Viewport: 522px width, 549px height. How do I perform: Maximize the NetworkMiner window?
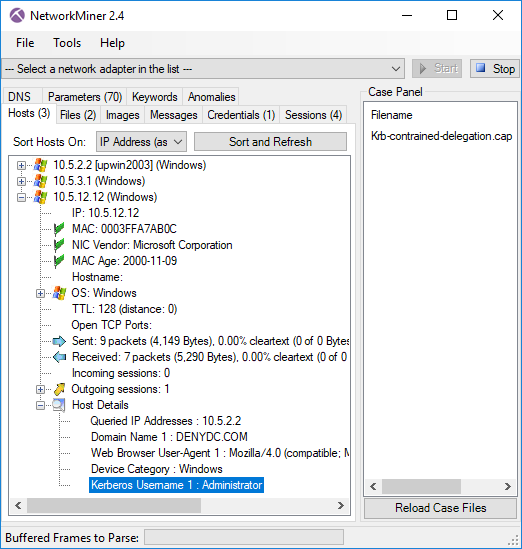[x=452, y=15]
